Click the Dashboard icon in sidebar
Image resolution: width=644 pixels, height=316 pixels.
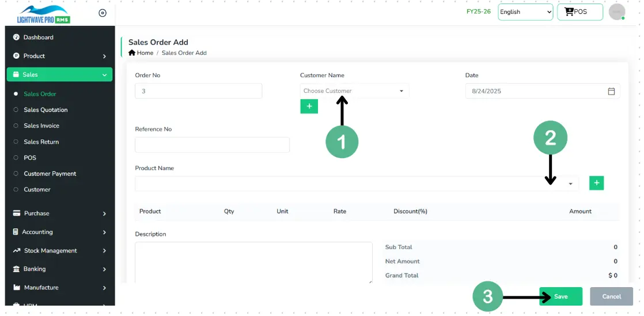(16, 37)
